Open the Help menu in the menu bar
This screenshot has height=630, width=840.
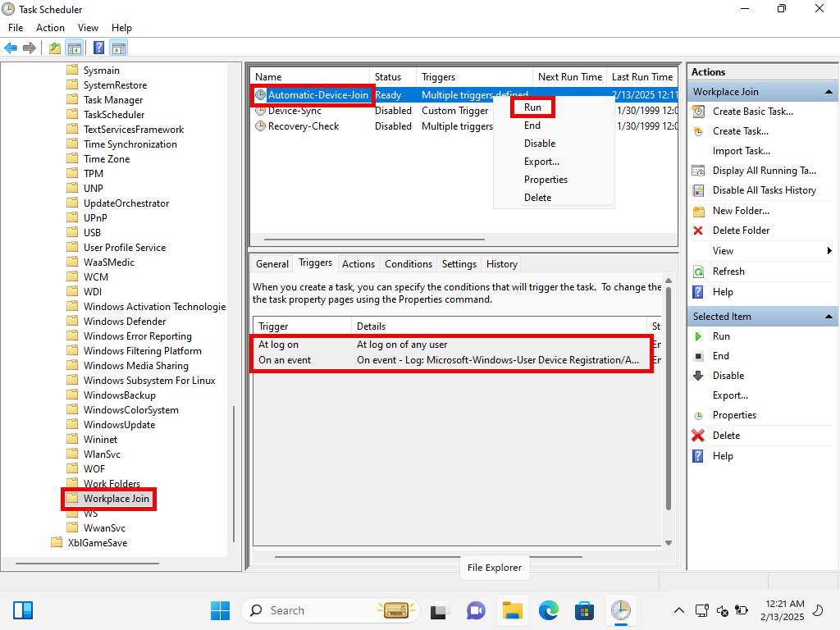[121, 28]
